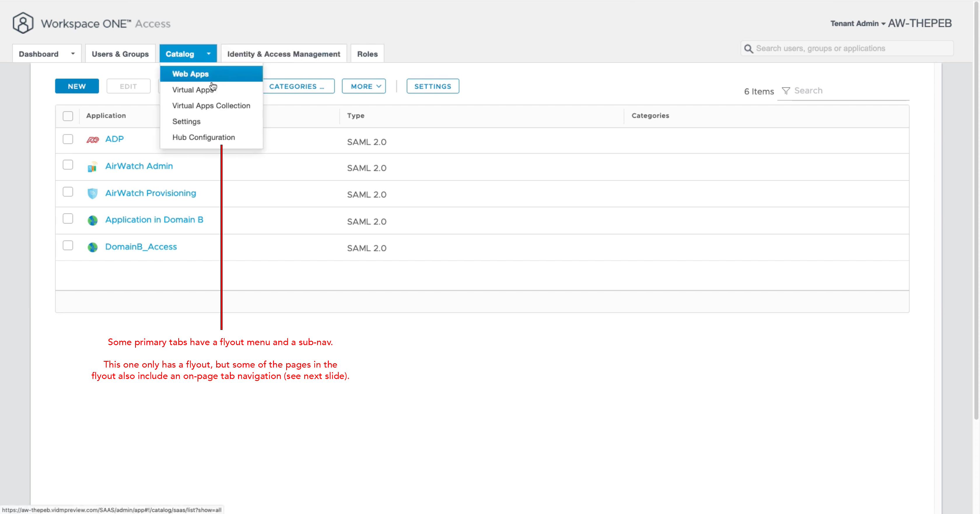Check the ADP row checkbox
The width and height of the screenshot is (980, 514).
(68, 139)
